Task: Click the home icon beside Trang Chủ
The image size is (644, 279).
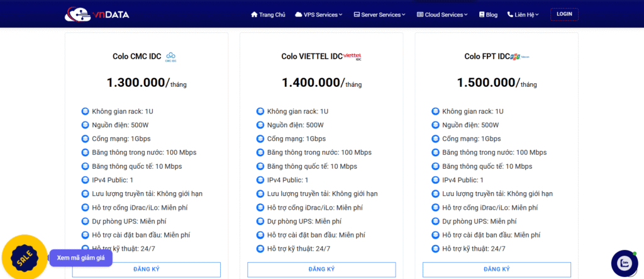Action: coord(254,14)
